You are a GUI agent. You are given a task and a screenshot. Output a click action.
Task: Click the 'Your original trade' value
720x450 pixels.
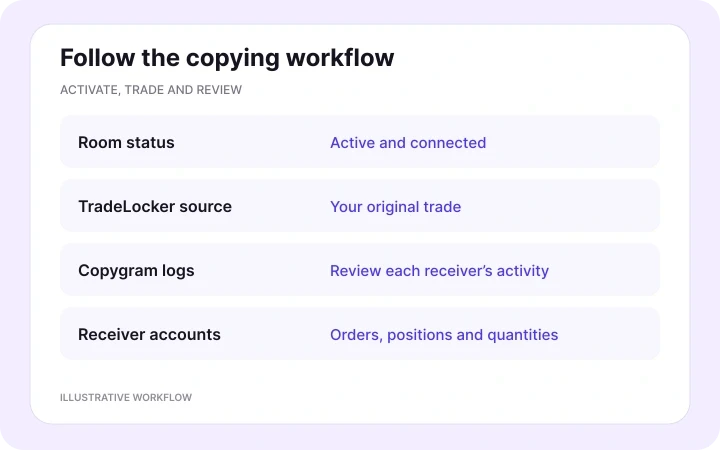coord(395,207)
